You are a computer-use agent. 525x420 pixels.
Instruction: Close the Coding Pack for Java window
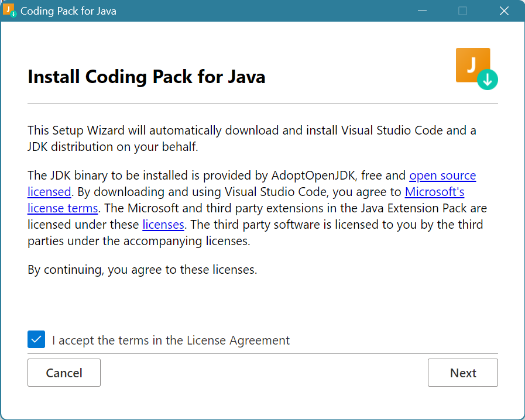503,11
